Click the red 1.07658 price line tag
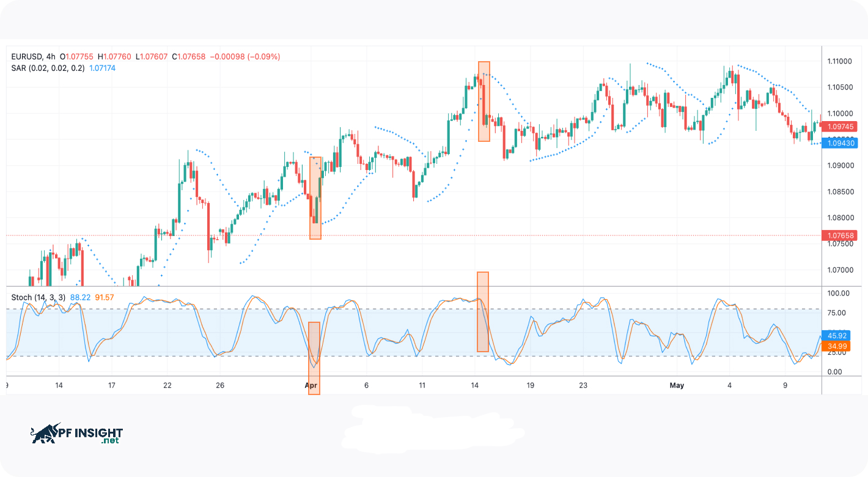Image resolution: width=868 pixels, height=477 pixels. [x=840, y=235]
